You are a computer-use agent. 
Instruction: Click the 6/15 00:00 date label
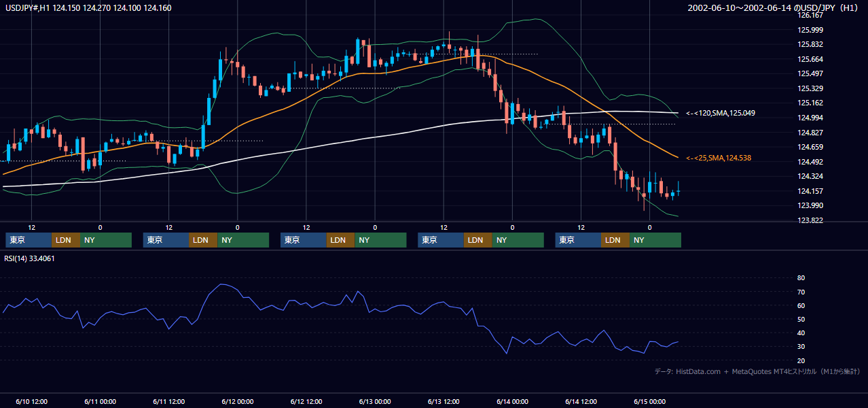click(649, 401)
